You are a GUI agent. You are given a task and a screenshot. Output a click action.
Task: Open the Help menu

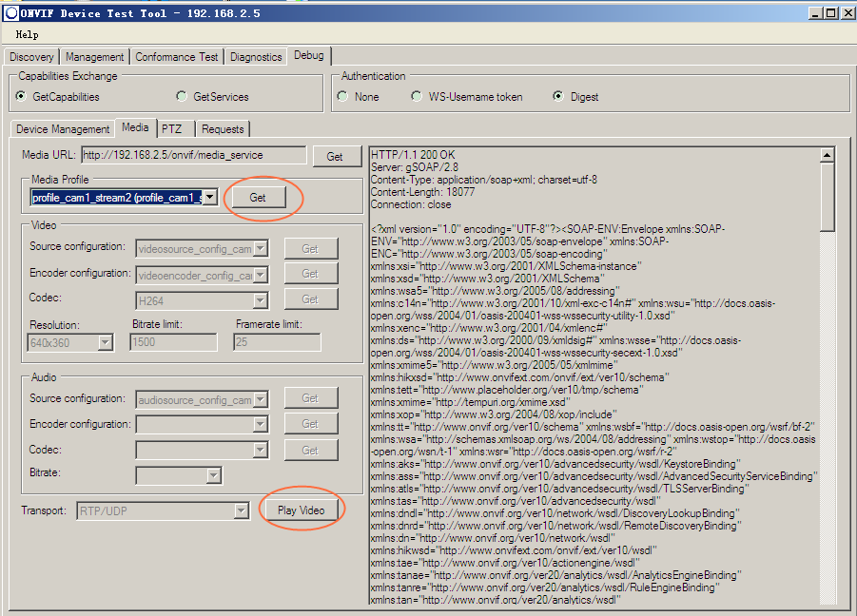point(27,35)
